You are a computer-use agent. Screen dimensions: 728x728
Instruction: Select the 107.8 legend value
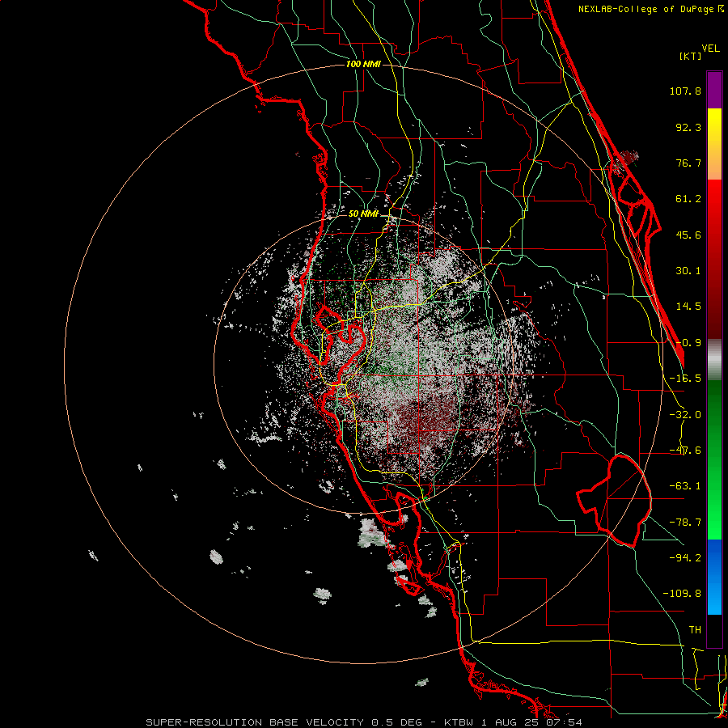tap(685, 91)
